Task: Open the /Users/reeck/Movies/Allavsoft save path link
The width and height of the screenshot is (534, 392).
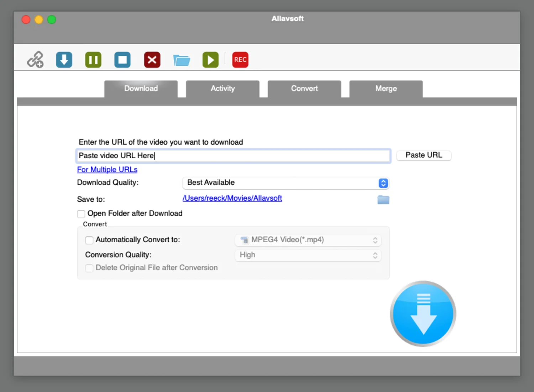Action: (232, 198)
